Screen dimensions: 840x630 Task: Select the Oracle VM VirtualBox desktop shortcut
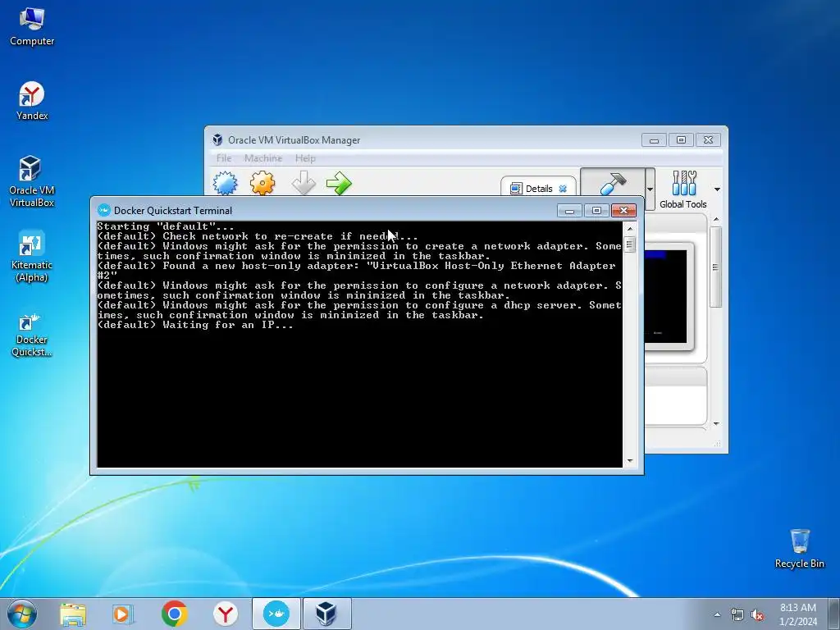(x=32, y=181)
